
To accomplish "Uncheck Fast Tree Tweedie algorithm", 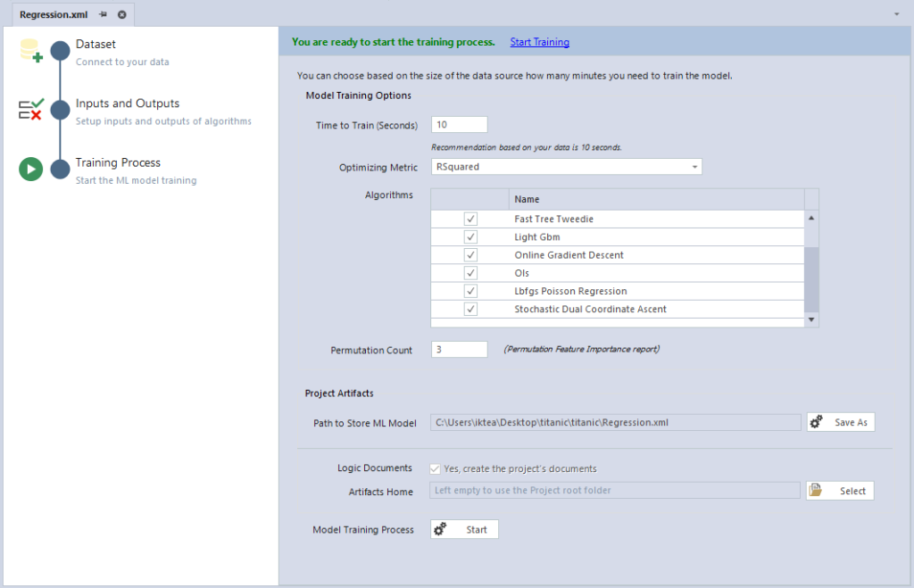I will pyautogui.click(x=470, y=219).
